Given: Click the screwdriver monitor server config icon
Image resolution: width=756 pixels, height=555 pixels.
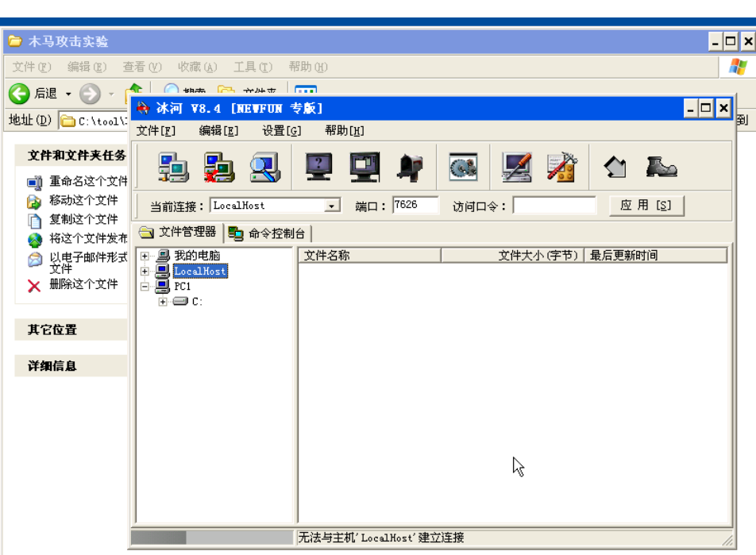Looking at the screenshot, I should [x=516, y=168].
